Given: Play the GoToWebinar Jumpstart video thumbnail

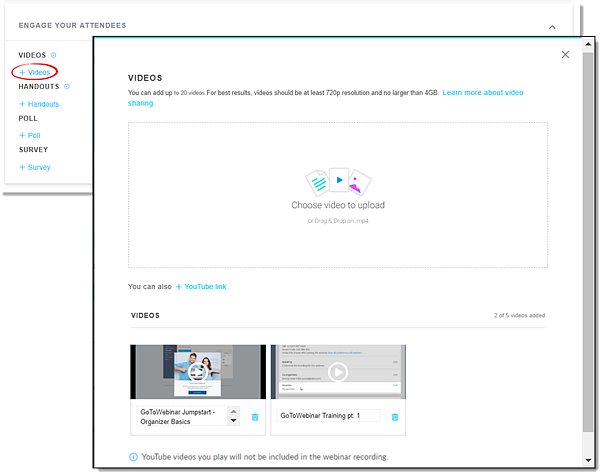Looking at the screenshot, I should [197, 372].
